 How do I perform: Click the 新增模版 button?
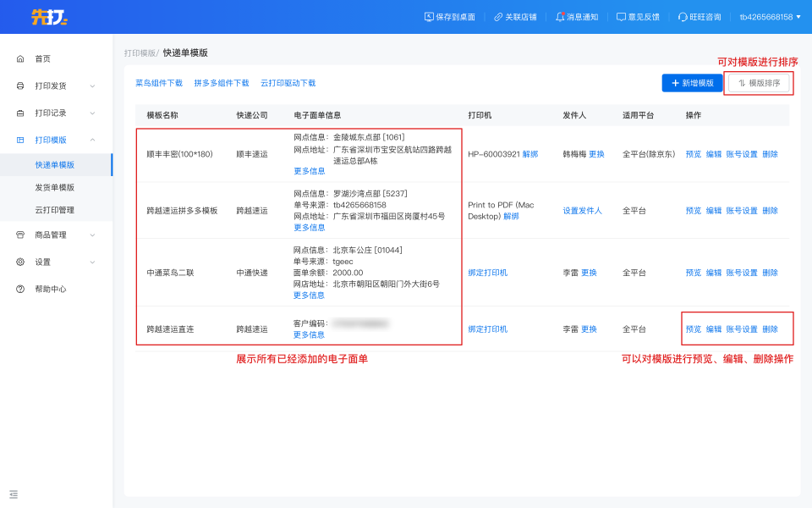coord(692,83)
